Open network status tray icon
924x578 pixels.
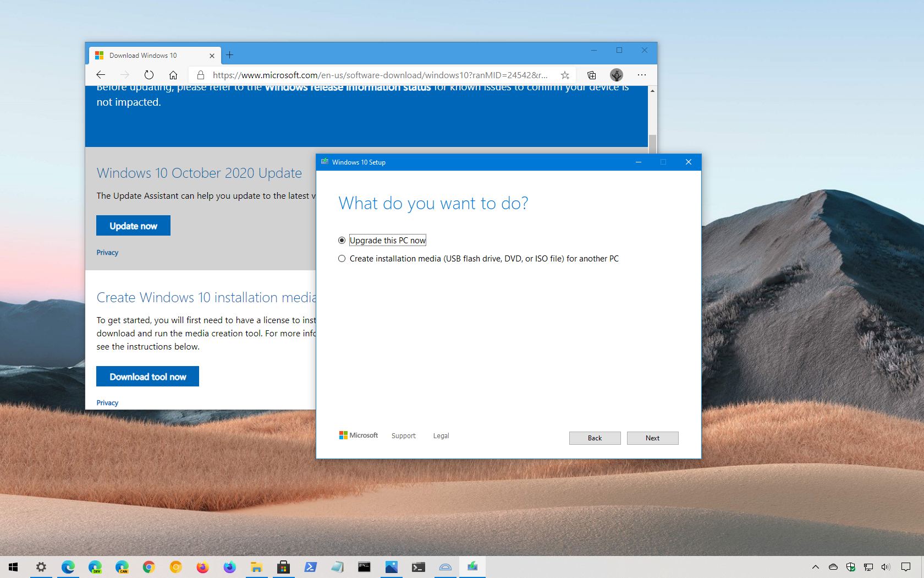[x=868, y=567]
